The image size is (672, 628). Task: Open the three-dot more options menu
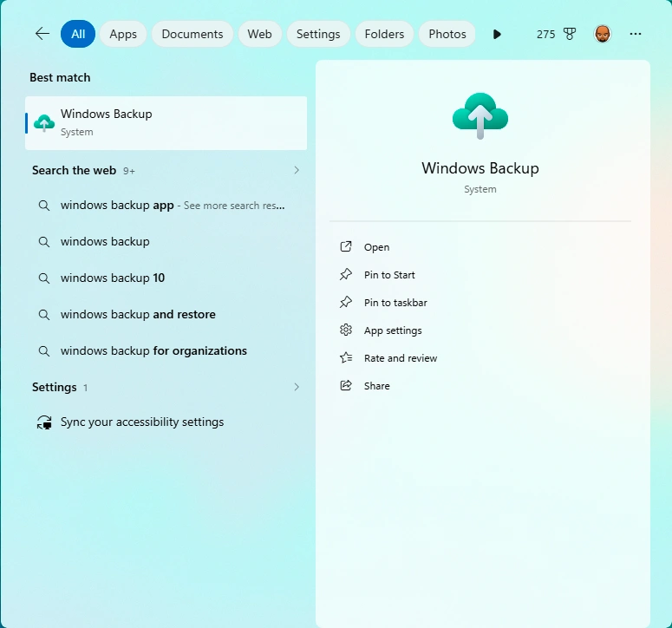point(635,34)
